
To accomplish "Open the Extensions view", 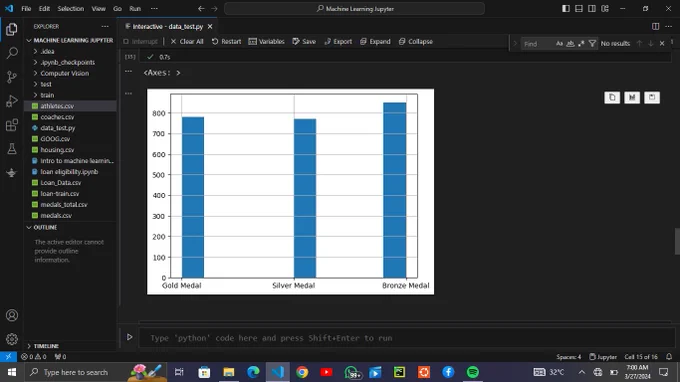I will 12,125.
